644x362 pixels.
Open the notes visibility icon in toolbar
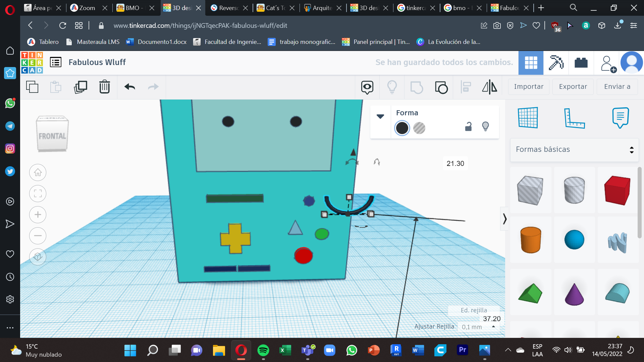(367, 87)
